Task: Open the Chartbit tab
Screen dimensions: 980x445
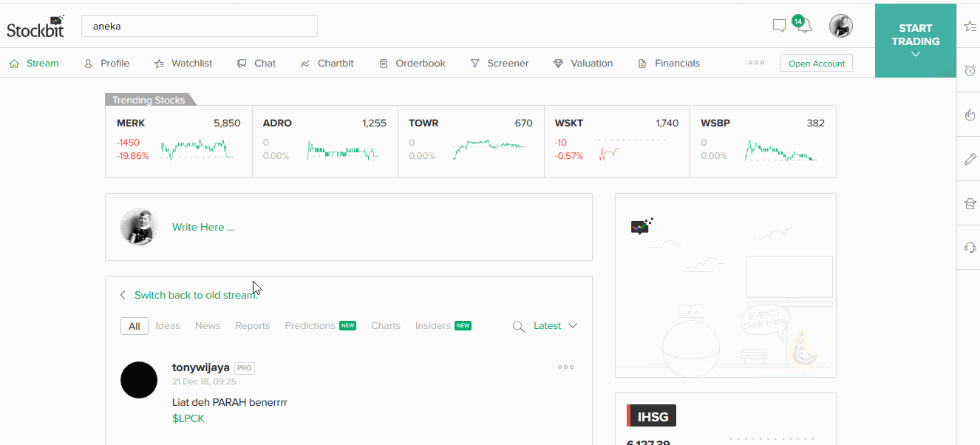Action: coord(327,64)
